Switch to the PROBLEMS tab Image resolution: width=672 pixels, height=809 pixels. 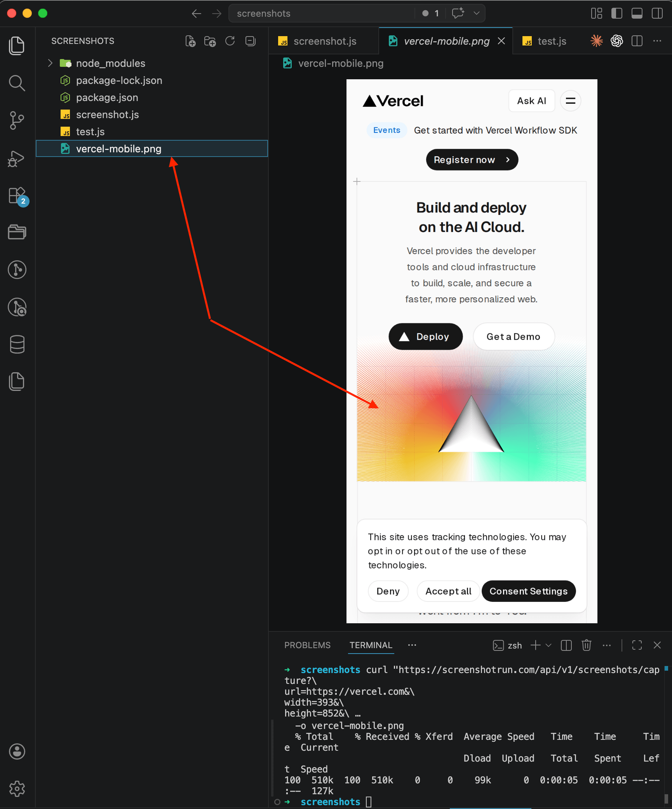[x=307, y=645]
